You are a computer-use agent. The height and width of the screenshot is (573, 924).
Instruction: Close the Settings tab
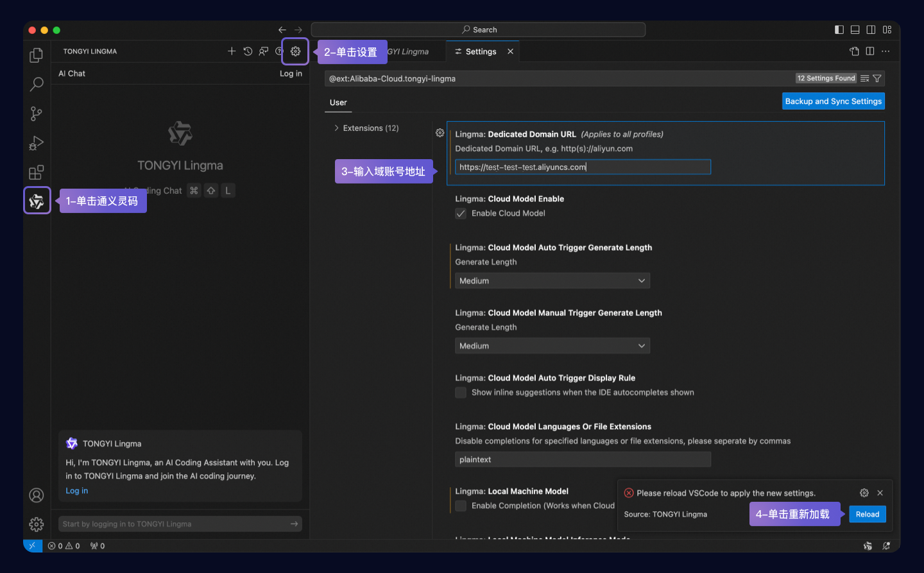click(510, 51)
